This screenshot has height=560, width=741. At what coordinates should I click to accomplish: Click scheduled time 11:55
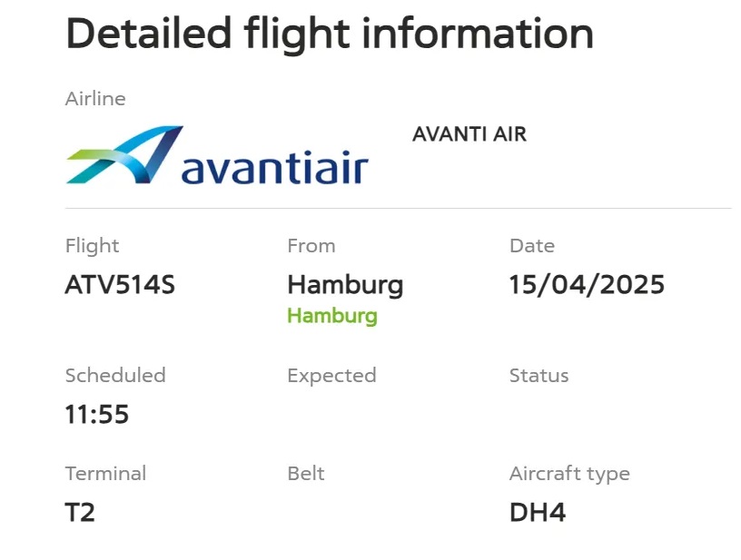coord(97,414)
